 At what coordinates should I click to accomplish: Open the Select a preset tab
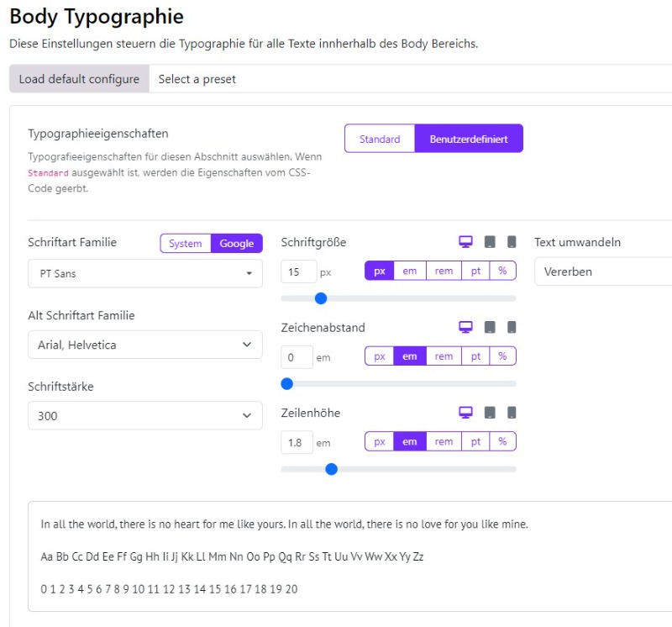[197, 79]
